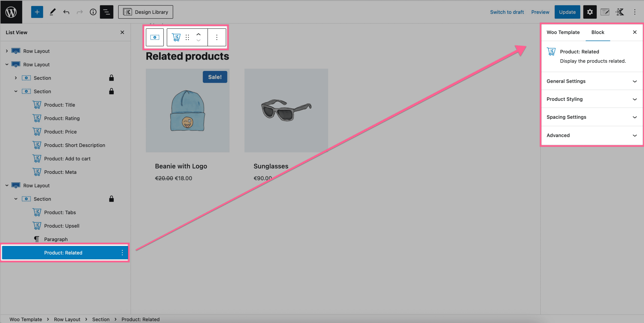Screen dimensions: 644x323
Task: Click the block toolbar drag handle
Action: coord(187,37)
